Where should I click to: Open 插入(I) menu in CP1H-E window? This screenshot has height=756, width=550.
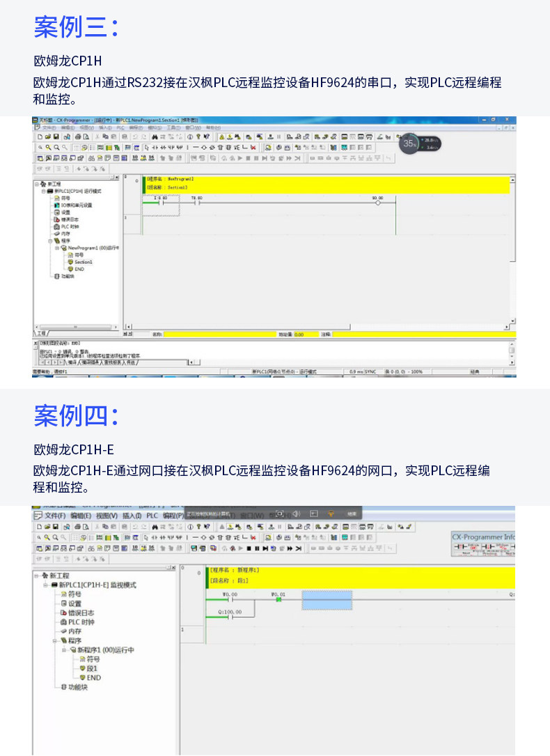[132, 516]
